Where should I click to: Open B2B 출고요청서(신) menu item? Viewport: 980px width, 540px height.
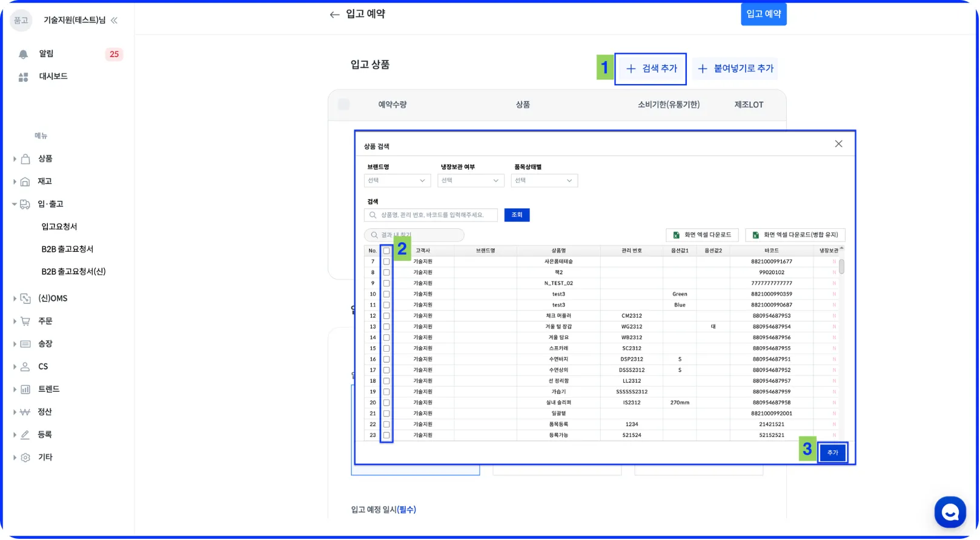point(73,272)
